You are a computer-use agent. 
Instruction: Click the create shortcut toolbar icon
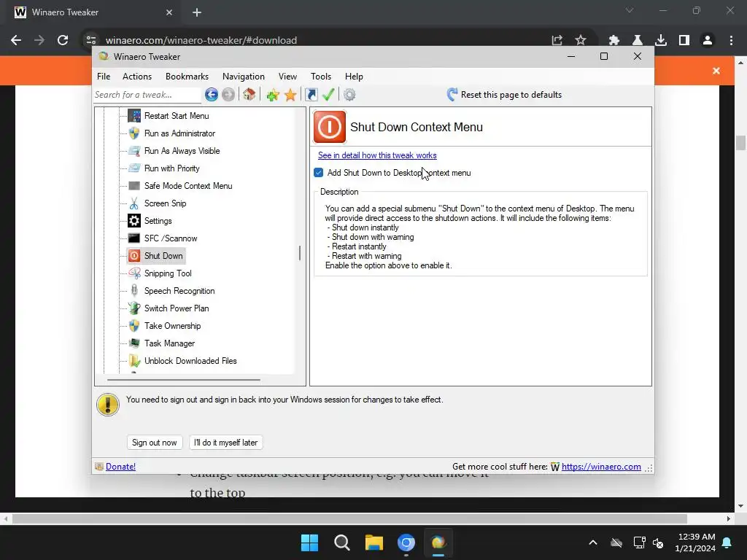(x=311, y=95)
